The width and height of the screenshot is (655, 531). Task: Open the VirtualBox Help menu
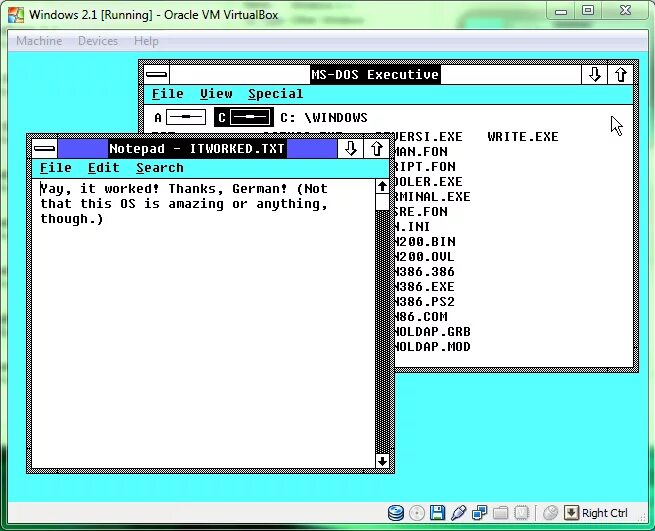pos(146,41)
